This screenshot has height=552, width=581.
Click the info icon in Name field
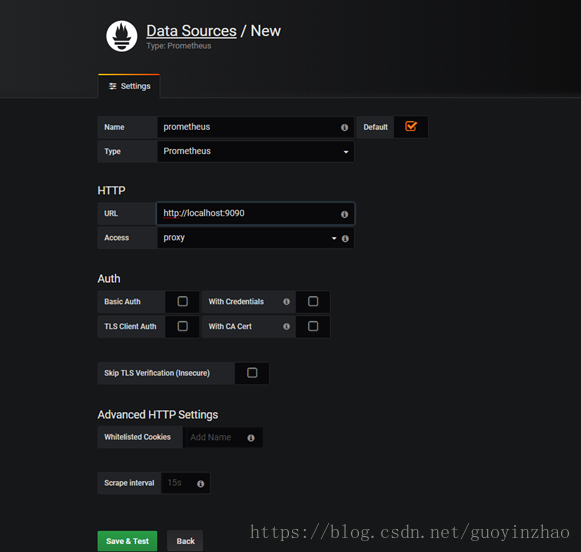click(x=344, y=127)
